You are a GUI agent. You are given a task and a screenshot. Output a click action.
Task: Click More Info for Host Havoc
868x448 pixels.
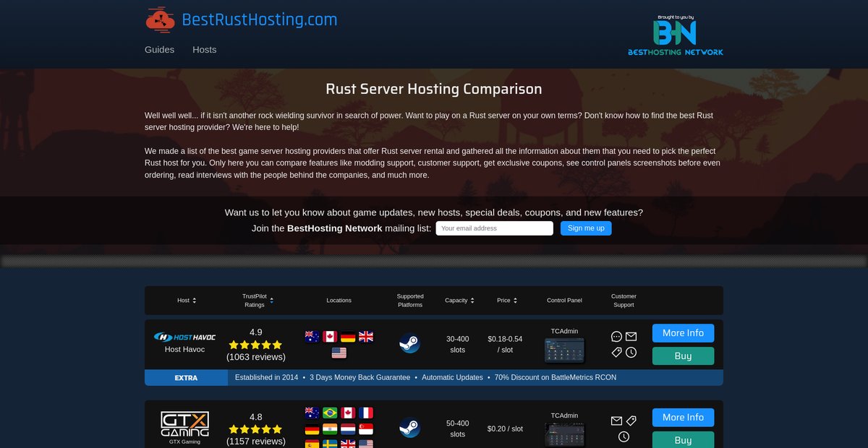coord(683,333)
